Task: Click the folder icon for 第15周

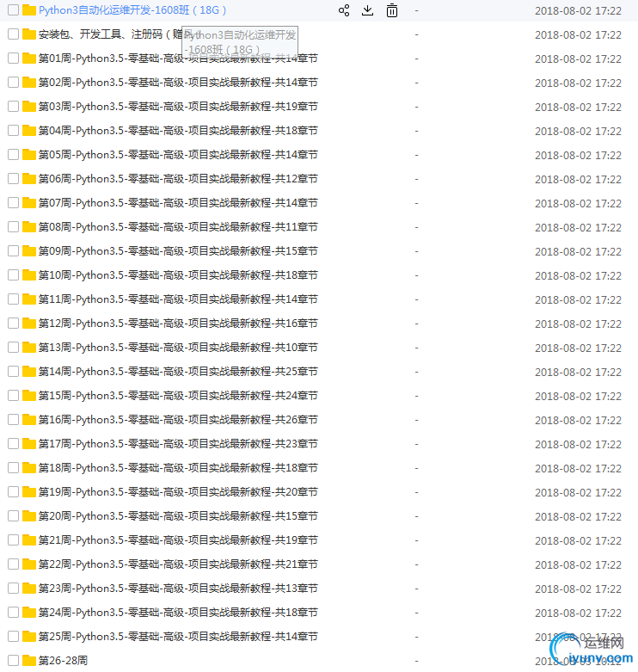Action: point(29,396)
